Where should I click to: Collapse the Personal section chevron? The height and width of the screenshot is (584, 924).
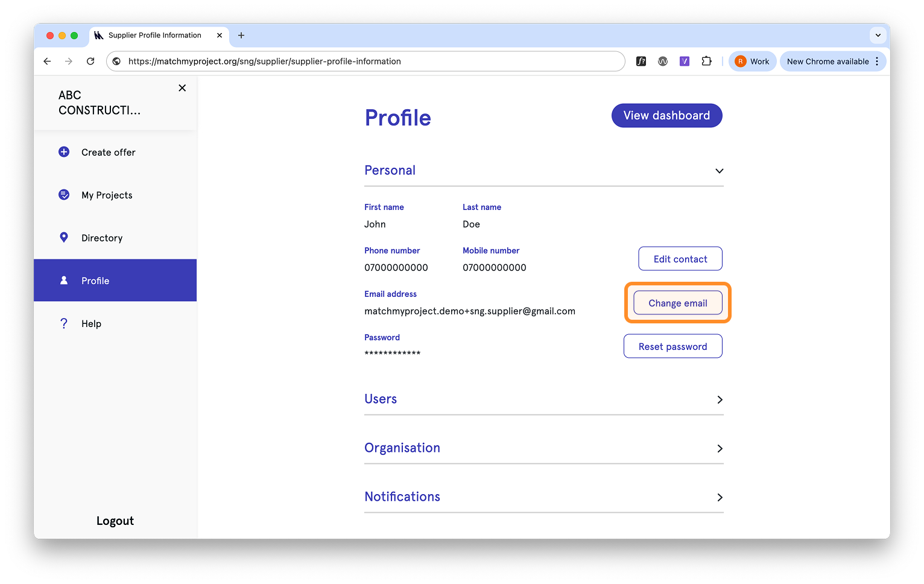pyautogui.click(x=718, y=171)
